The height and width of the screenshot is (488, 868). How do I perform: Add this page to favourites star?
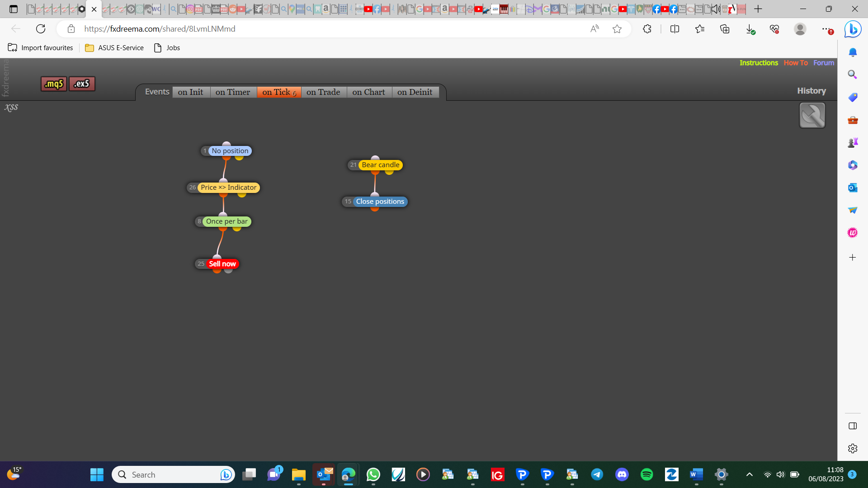click(x=617, y=29)
